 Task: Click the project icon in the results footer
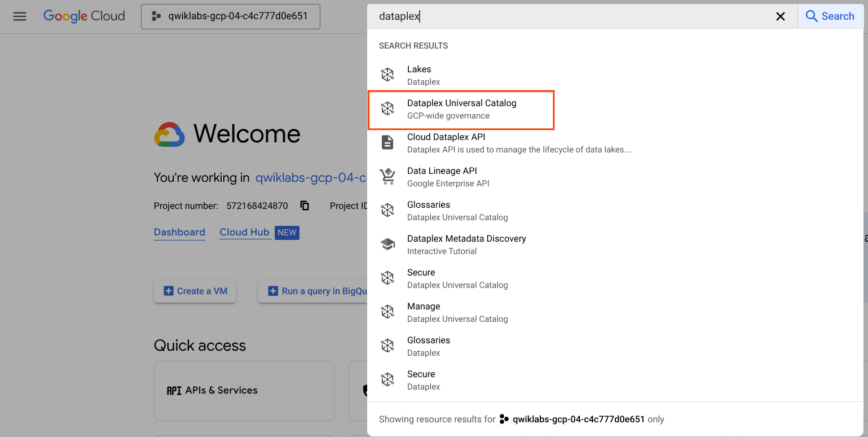tap(504, 419)
